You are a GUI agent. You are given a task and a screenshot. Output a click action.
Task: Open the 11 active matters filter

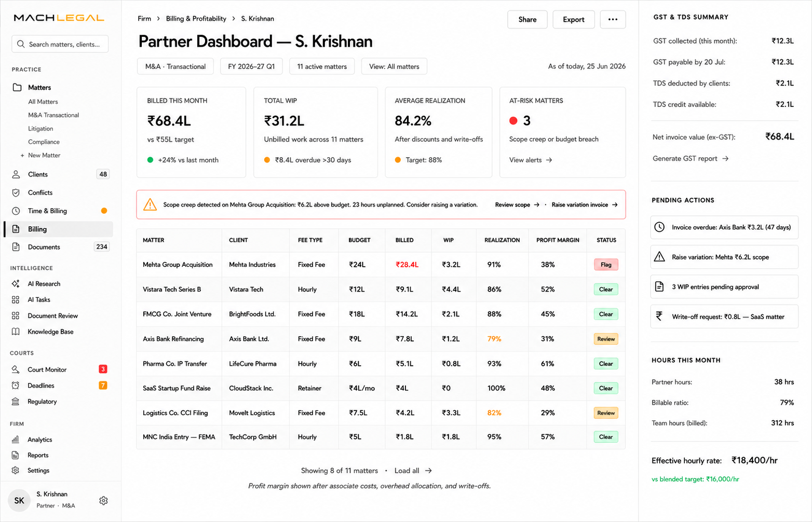click(322, 66)
